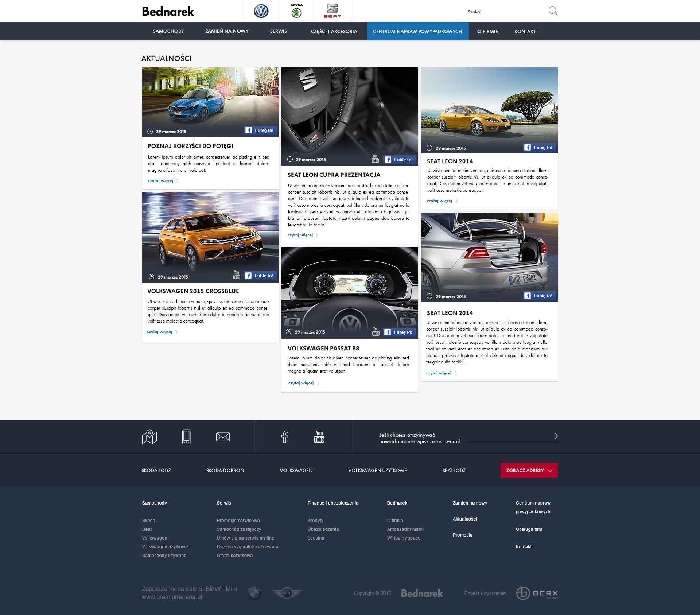Open the map location icon in footer
Viewport: 700px width, 615px height.
(x=149, y=437)
